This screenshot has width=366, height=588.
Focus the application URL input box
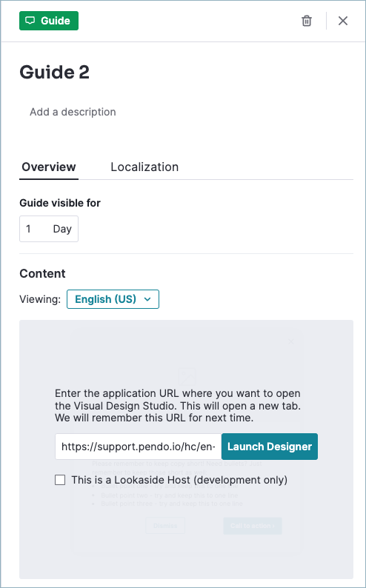pyautogui.click(x=139, y=447)
